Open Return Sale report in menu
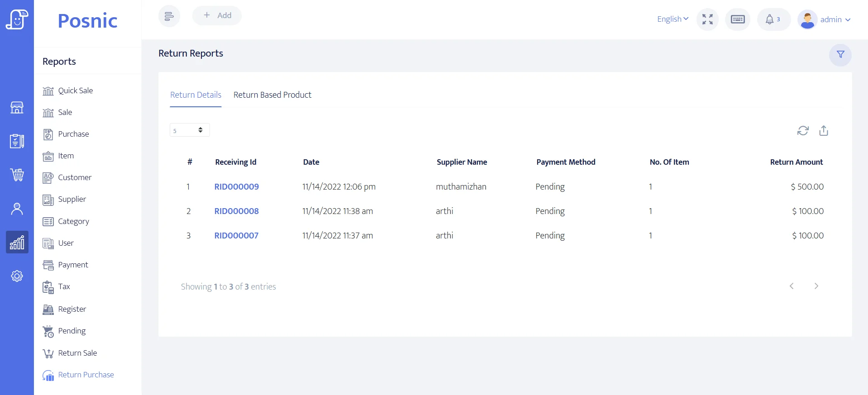The height and width of the screenshot is (395, 868). pos(77,353)
